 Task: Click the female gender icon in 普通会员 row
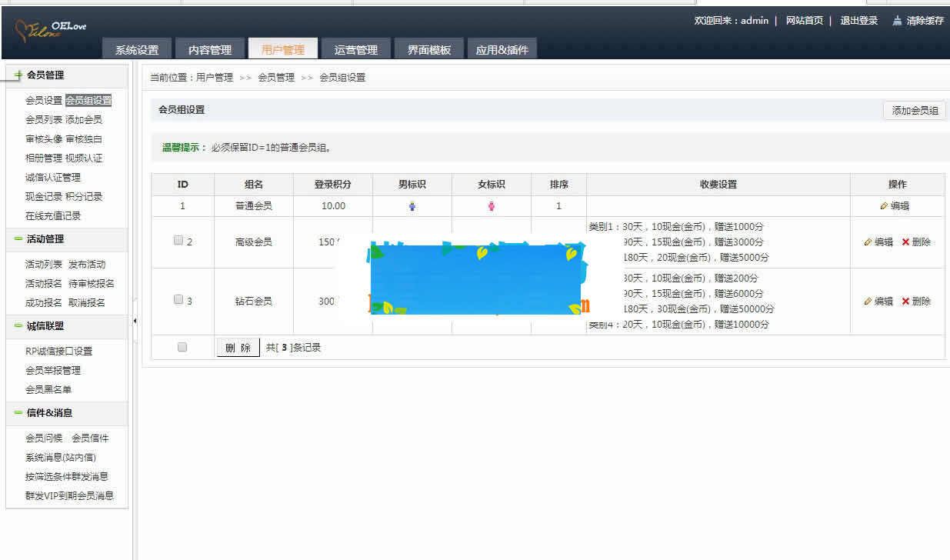491,205
